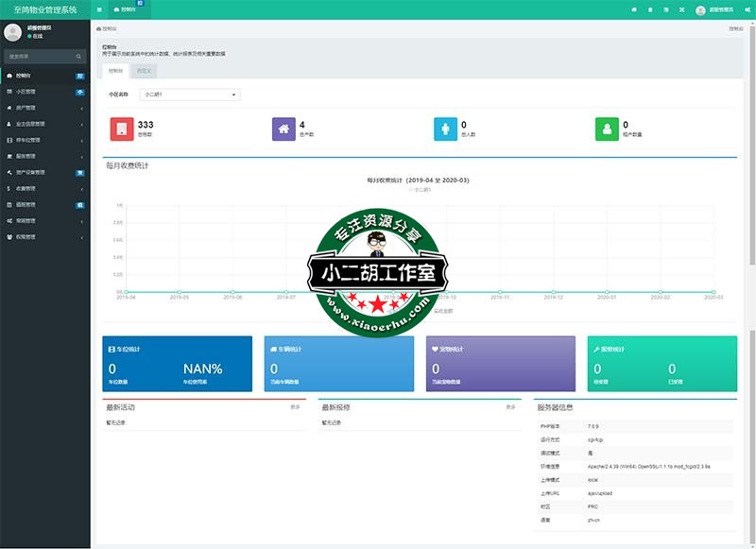Click the fullscreen arrows icon in header
Screen dimensions: 756x549
point(680,9)
